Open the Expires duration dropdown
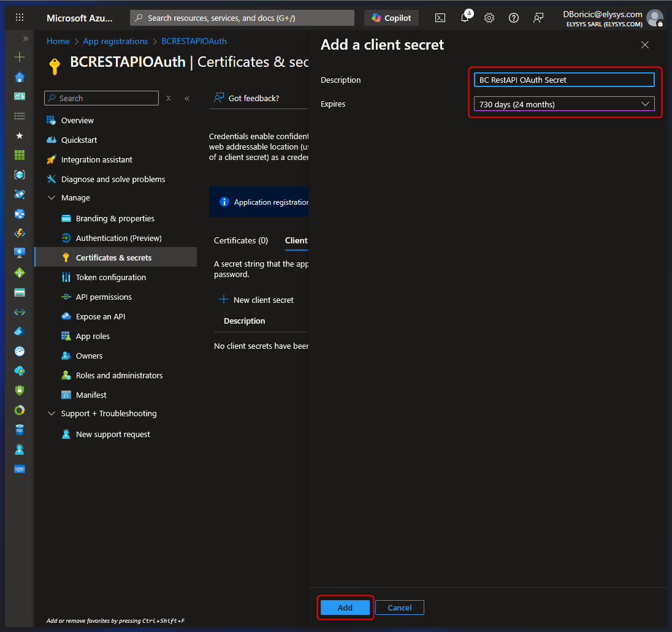Viewport: 672px width, 632px height. click(x=563, y=104)
